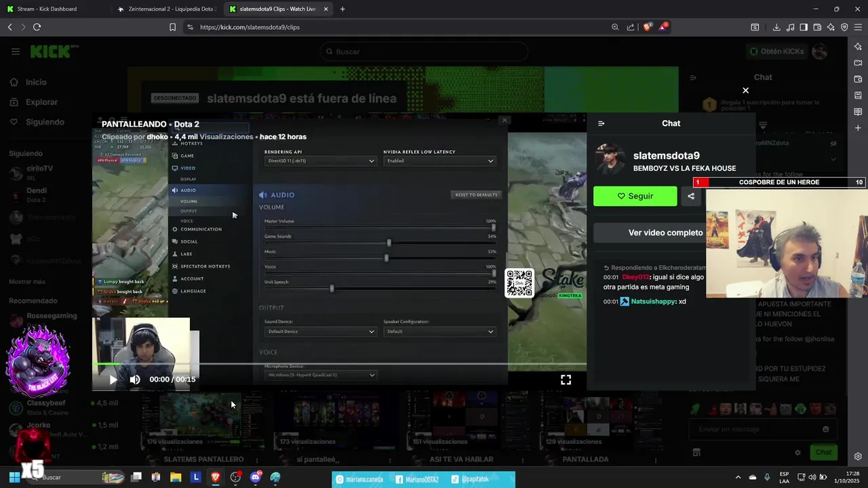This screenshot has width=868, height=488.
Task: Open Brave Shields lion icon
Action: pyautogui.click(x=647, y=27)
